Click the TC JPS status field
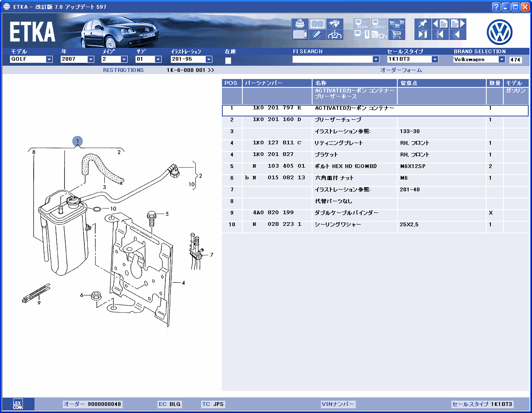Image resolution: width=532 pixels, height=413 pixels. point(213,404)
